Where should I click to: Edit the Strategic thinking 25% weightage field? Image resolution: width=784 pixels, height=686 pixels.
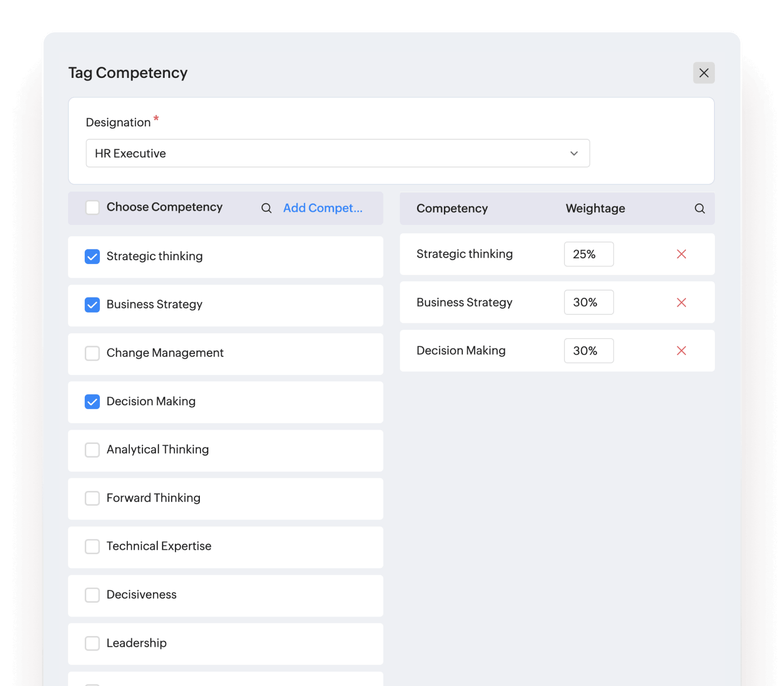point(588,254)
